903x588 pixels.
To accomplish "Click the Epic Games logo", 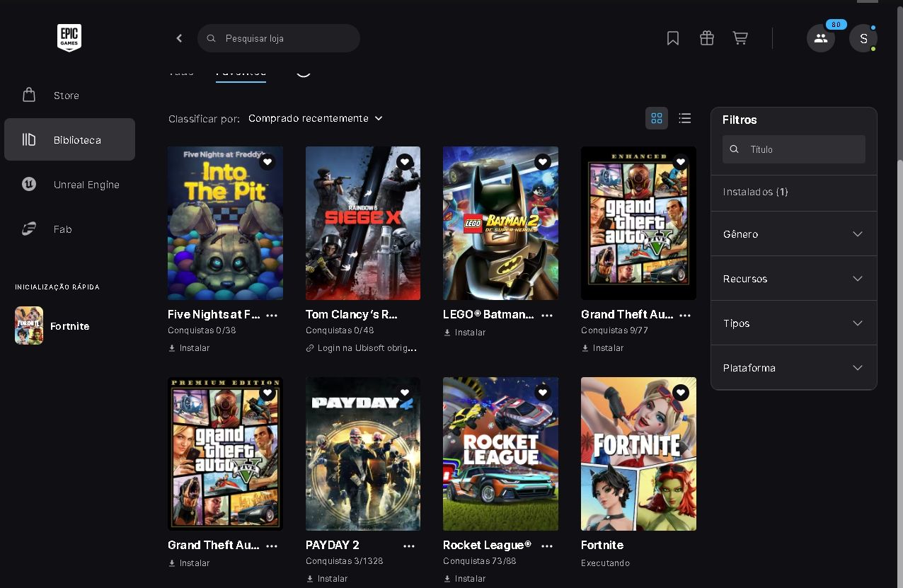I will coord(69,38).
